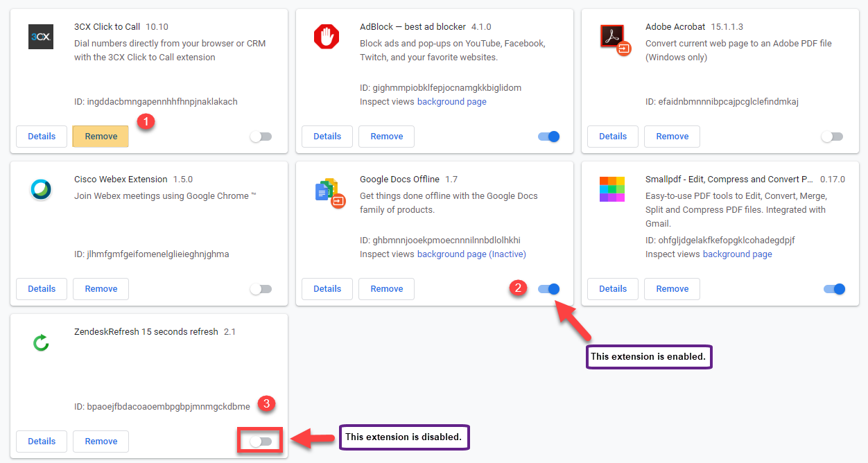The image size is (868, 463).
Task: Open Google Docs Offline inactive background page
Action: (471, 254)
